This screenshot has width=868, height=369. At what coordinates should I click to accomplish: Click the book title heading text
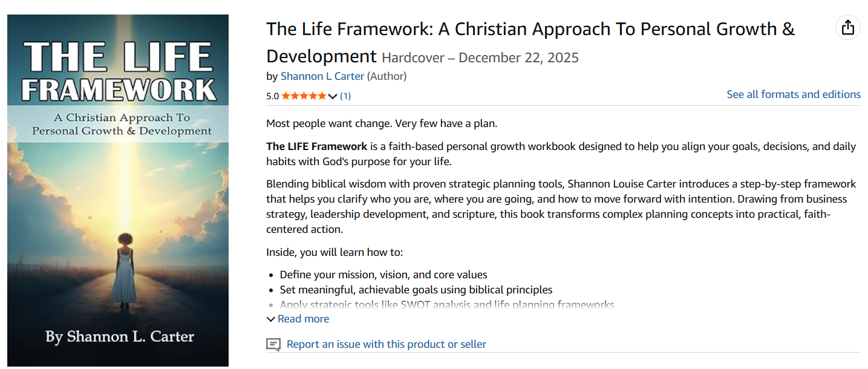point(530,30)
